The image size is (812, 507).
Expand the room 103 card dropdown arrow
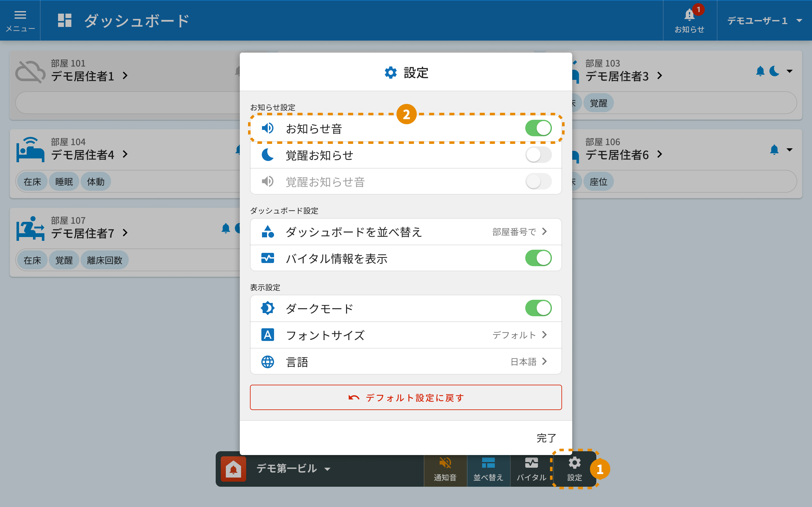point(789,71)
